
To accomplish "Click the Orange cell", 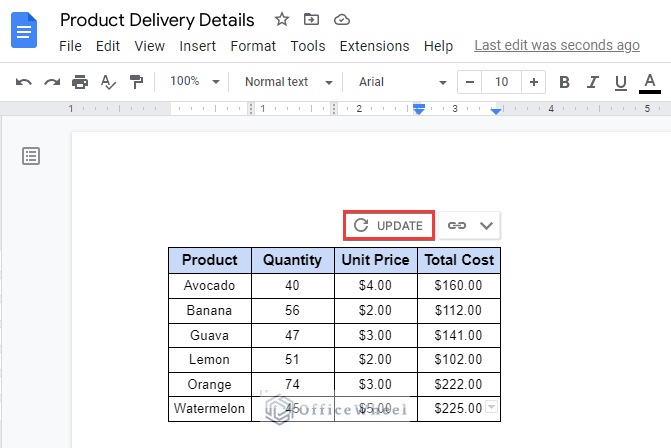I will pyautogui.click(x=210, y=384).
